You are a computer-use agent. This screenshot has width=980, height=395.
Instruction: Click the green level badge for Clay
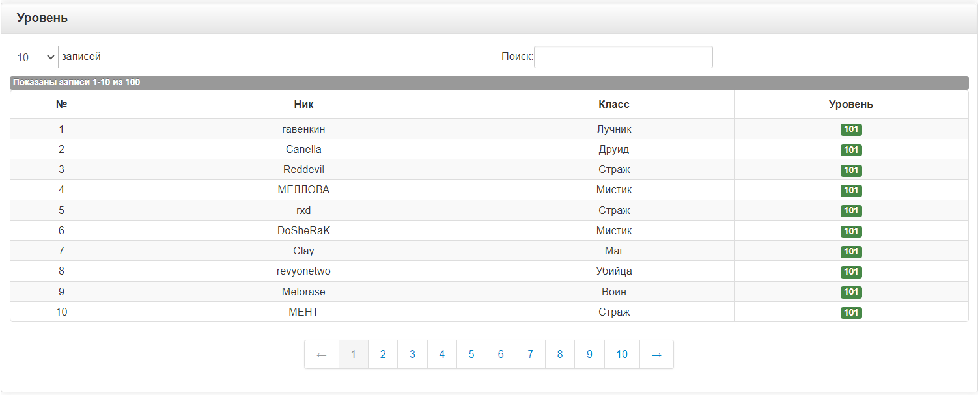[x=850, y=251]
